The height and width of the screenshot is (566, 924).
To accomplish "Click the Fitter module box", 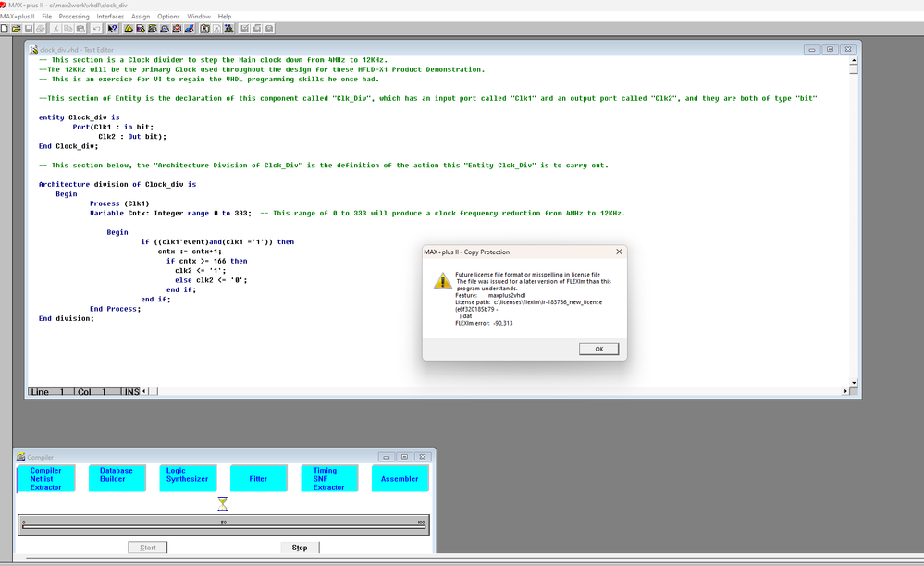I will coord(258,478).
